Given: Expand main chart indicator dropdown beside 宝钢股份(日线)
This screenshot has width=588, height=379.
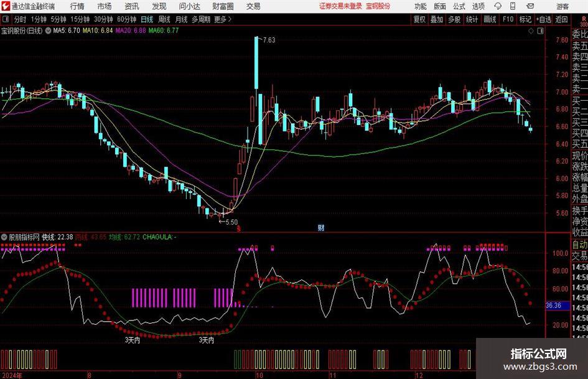Looking at the screenshot, I should pyautogui.click(x=48, y=30).
